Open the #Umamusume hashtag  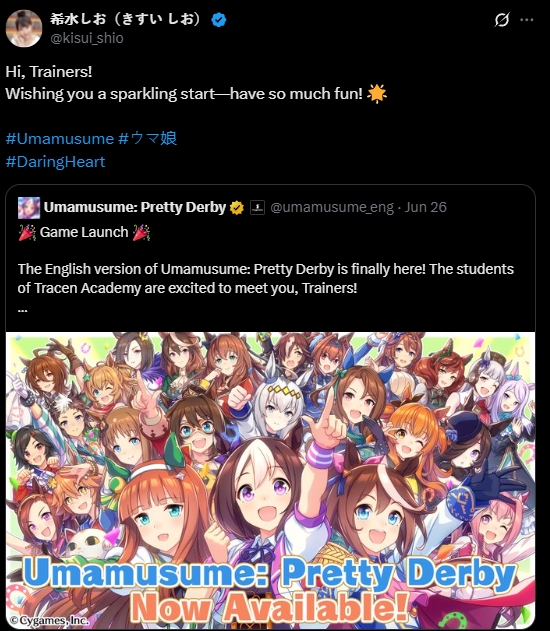pyautogui.click(x=60, y=139)
